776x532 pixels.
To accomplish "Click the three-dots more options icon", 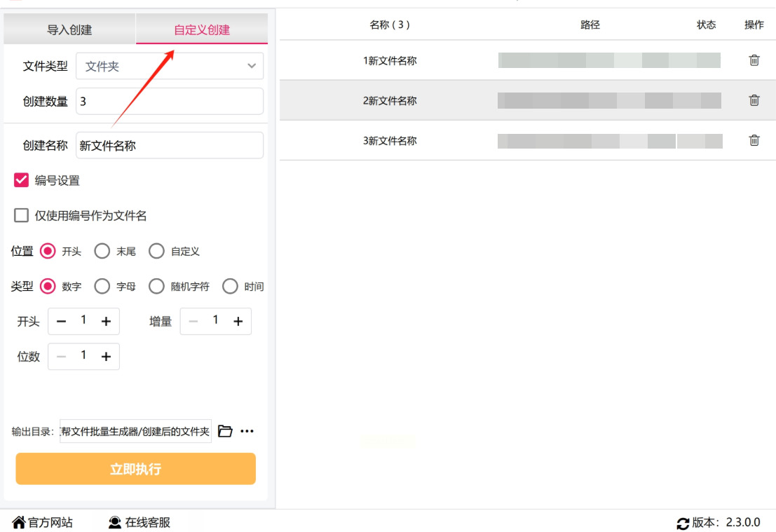I will [x=247, y=431].
